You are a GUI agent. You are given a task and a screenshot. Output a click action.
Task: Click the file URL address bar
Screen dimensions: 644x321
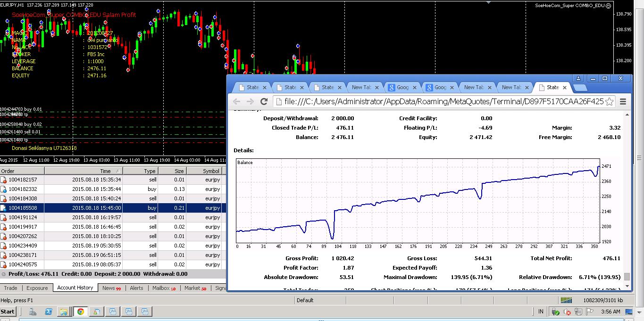(439, 101)
